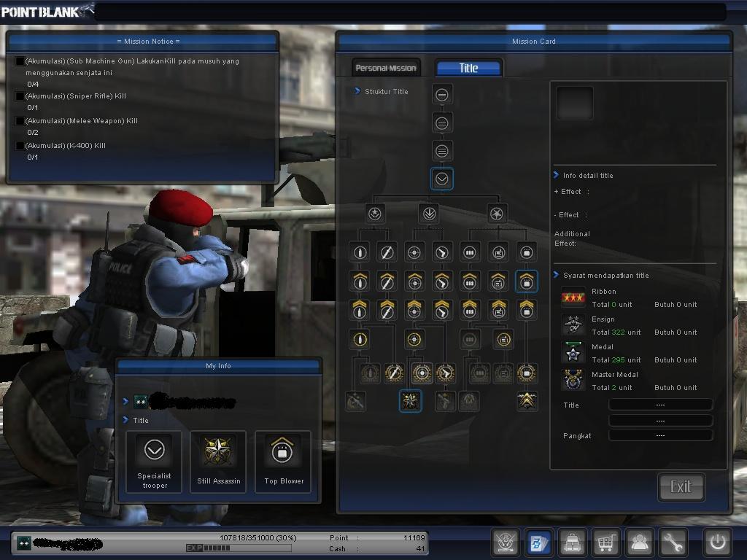Select the gold-ring crosshair title

coord(414,340)
